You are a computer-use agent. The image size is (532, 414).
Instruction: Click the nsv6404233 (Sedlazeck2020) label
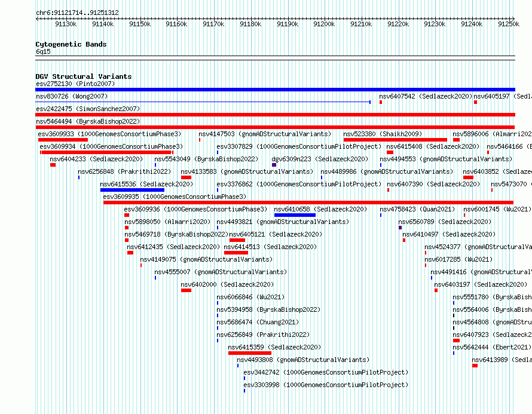[x=96, y=159]
